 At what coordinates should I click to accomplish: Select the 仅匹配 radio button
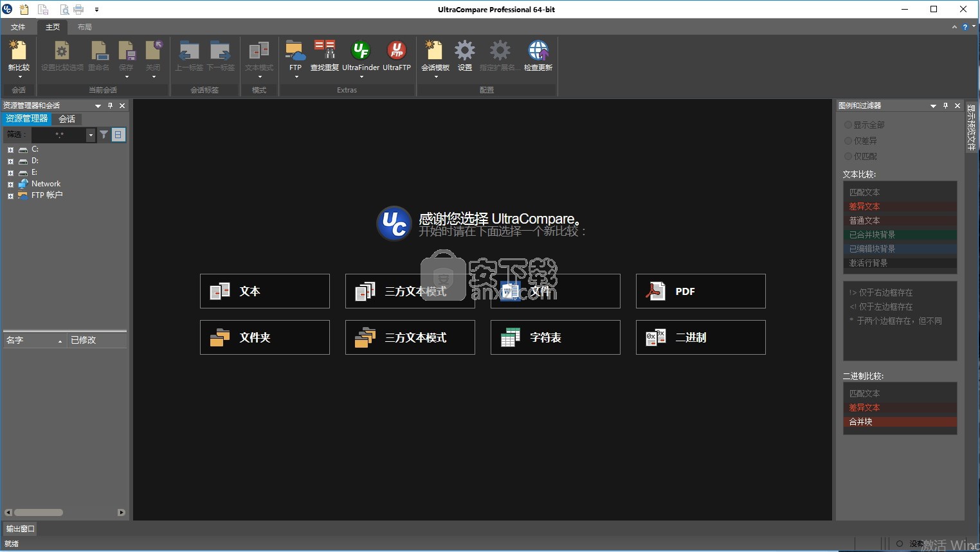coord(848,156)
